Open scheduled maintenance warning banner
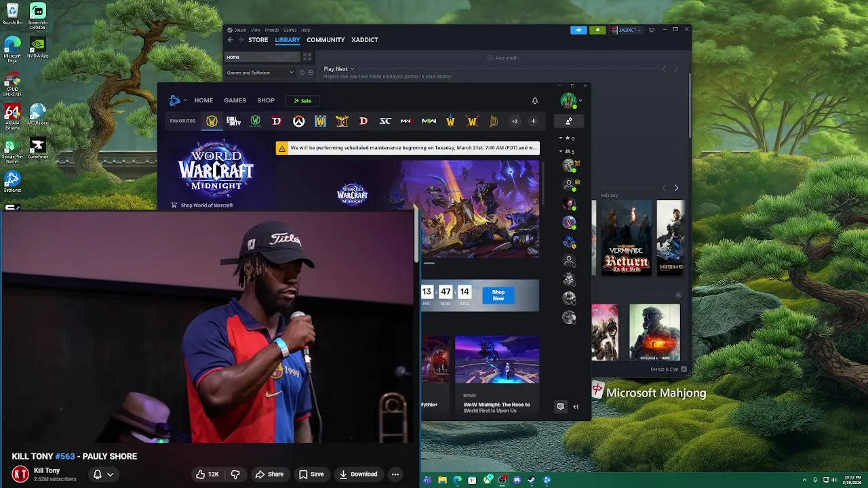 click(408, 148)
